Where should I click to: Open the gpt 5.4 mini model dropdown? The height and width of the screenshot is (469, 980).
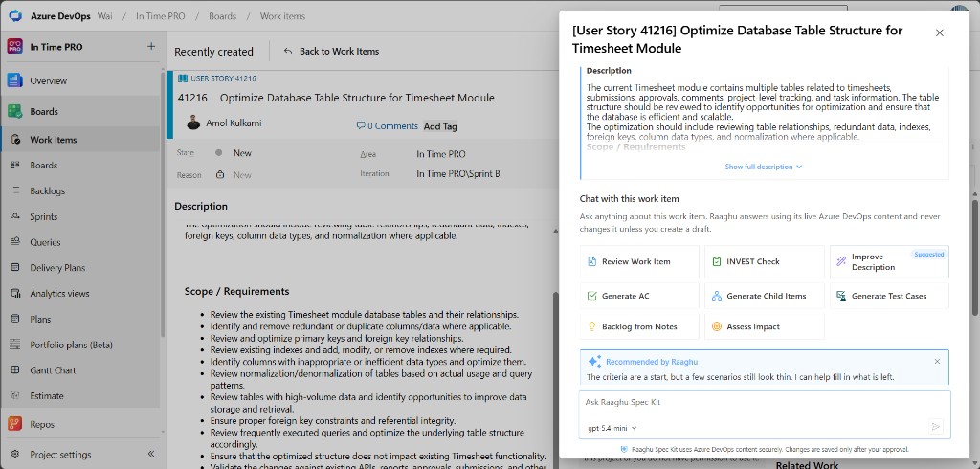(x=612, y=429)
